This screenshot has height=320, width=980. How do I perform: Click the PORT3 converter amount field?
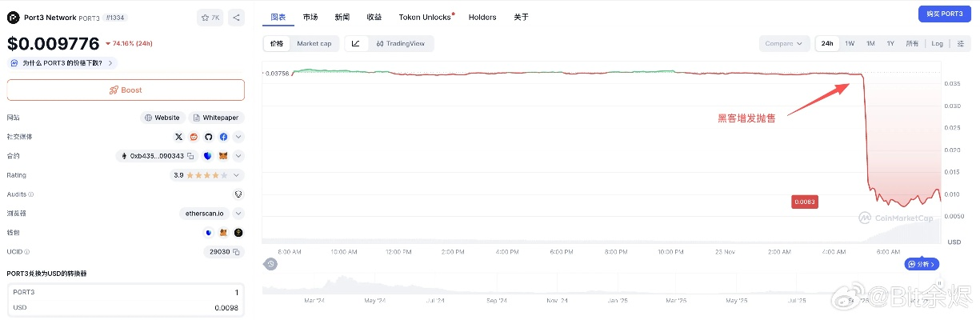[x=126, y=293]
